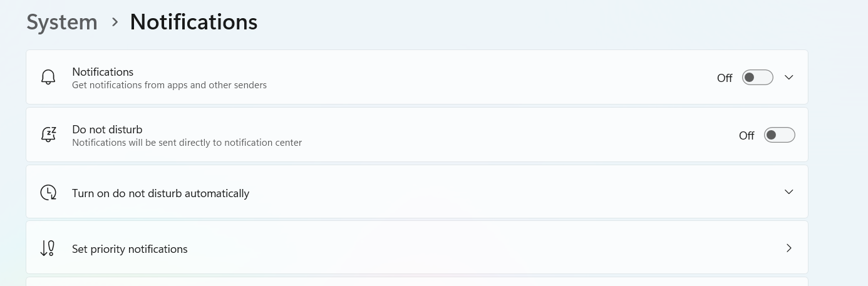Expand Turn on do not disturb automatically chevron
Viewport: 868px width, 286px height.
[x=789, y=192]
